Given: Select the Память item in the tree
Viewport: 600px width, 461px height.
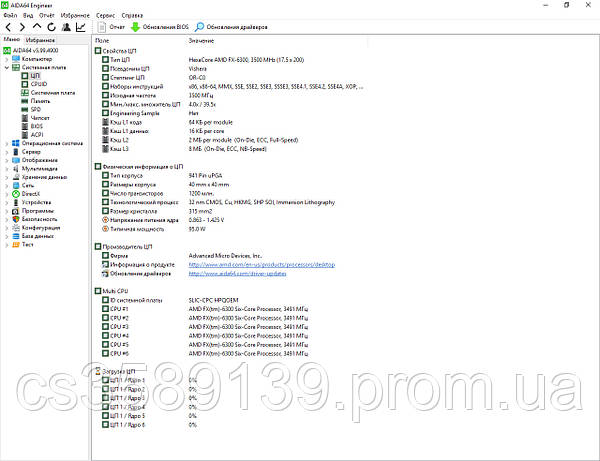Looking at the screenshot, I should (40, 101).
